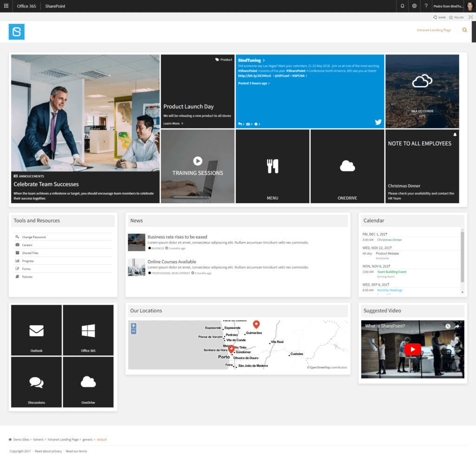Click the Online Courses news thumbnail

137,267
